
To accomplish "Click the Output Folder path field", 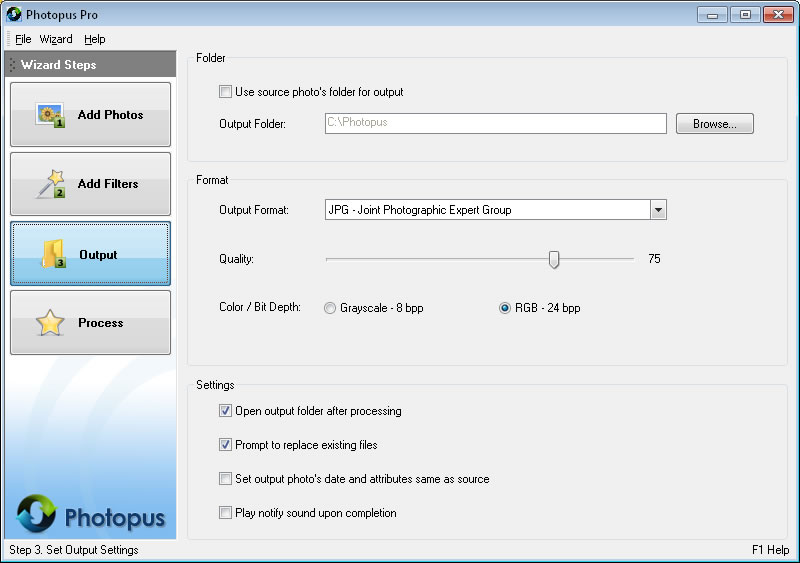I will pyautogui.click(x=495, y=123).
